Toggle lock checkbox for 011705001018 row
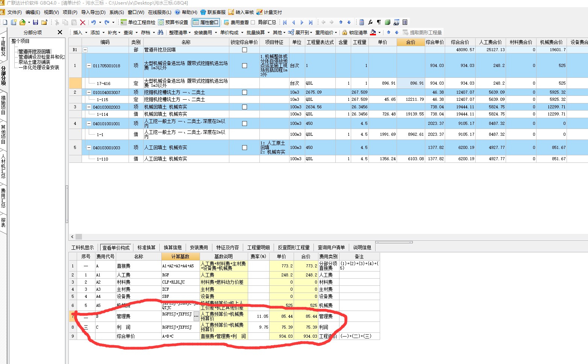 coord(244,65)
